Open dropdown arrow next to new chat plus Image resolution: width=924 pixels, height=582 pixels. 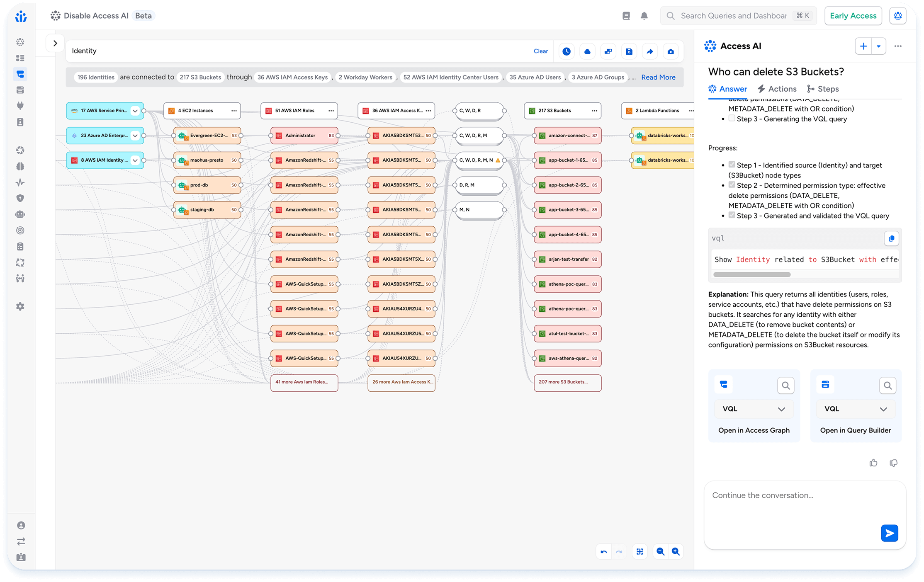click(878, 46)
